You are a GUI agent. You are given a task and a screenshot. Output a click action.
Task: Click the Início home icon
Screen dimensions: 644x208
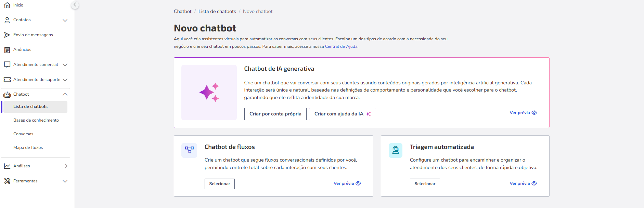coord(7,5)
